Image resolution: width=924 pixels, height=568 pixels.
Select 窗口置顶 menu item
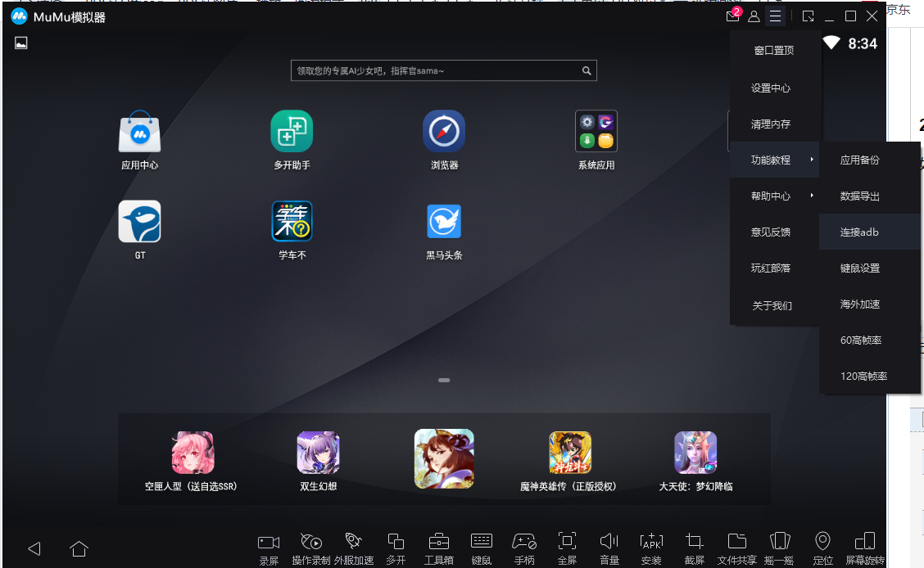click(774, 51)
